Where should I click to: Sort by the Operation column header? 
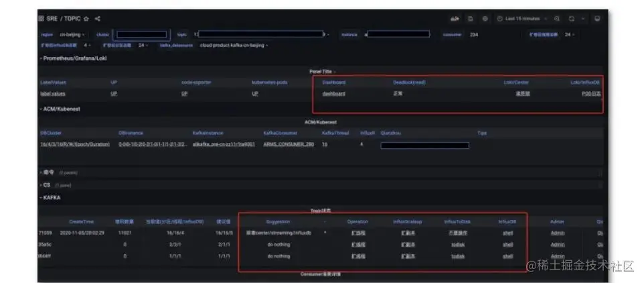[357, 222]
